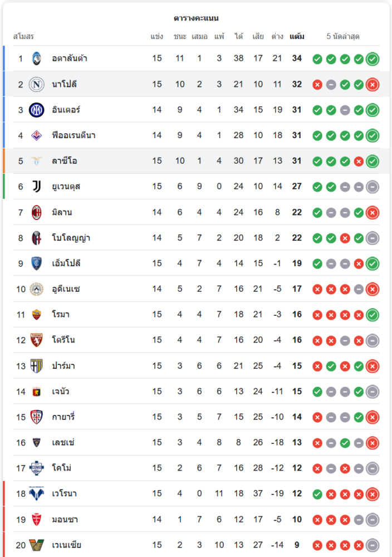Open the ฟิออเรนตีนา team link
The image size is (392, 557).
click(73, 135)
